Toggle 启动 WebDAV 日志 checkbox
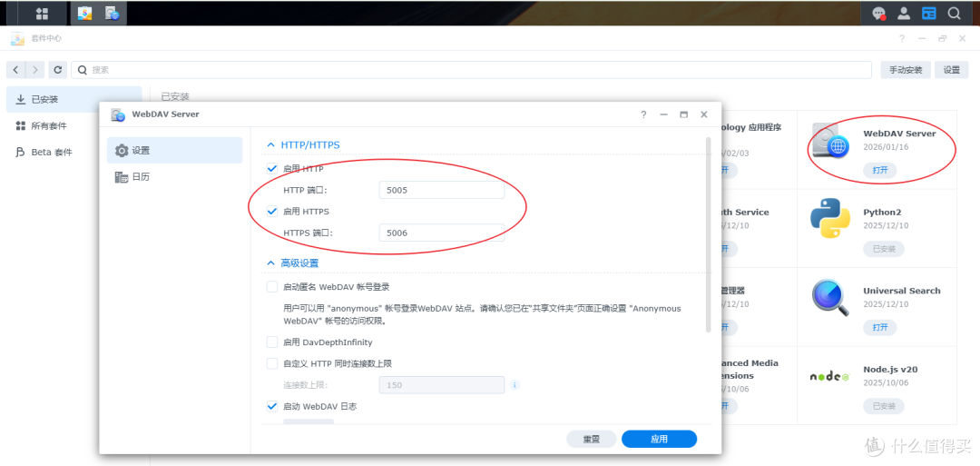This screenshot has width=980, height=466. (x=272, y=407)
